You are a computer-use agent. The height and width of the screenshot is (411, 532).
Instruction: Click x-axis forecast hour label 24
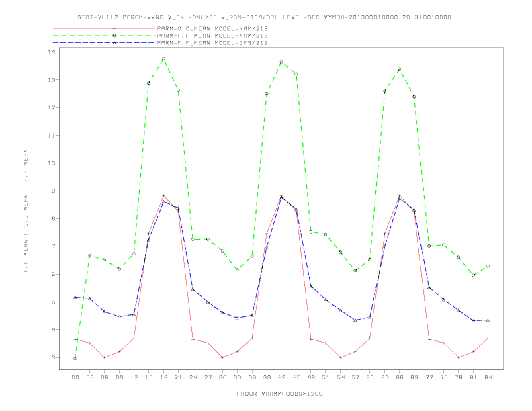pyautogui.click(x=193, y=377)
